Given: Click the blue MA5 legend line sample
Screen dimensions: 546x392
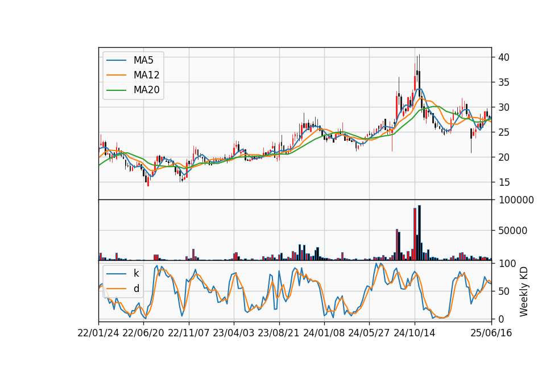Looking at the screenshot, I should pos(116,60).
